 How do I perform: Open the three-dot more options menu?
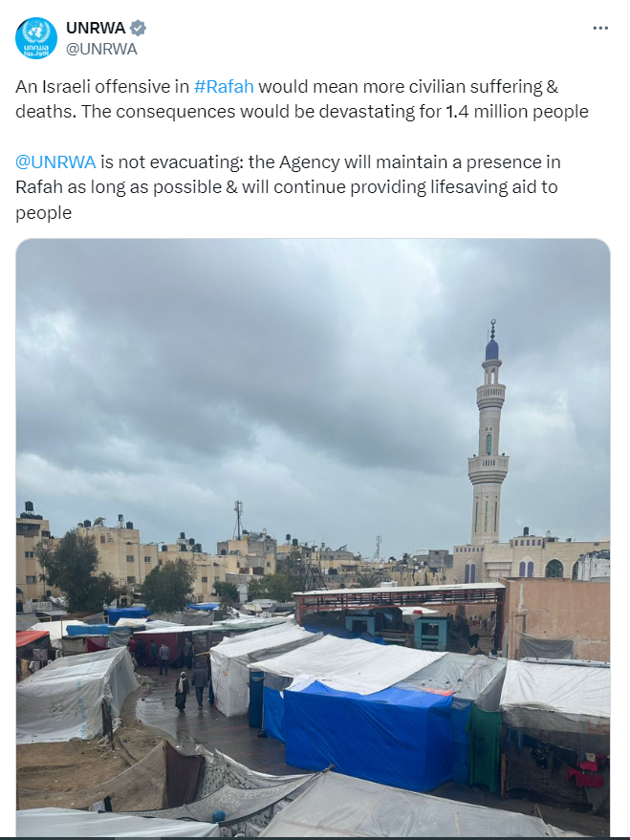(600, 28)
